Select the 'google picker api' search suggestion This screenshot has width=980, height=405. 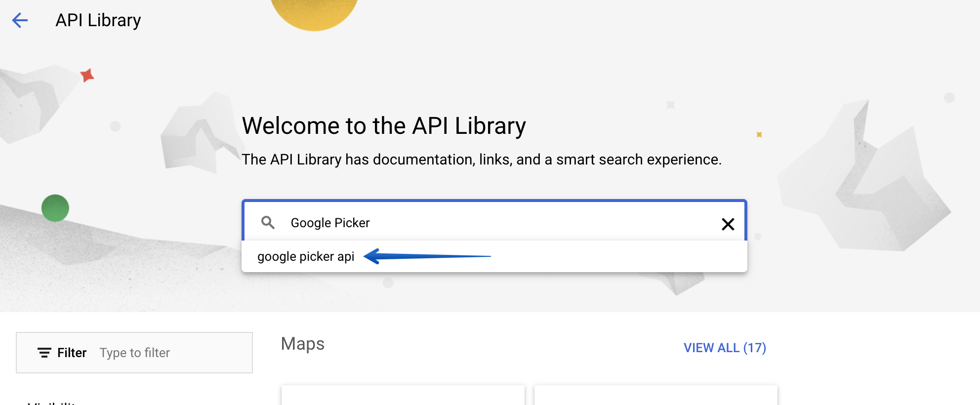[306, 256]
